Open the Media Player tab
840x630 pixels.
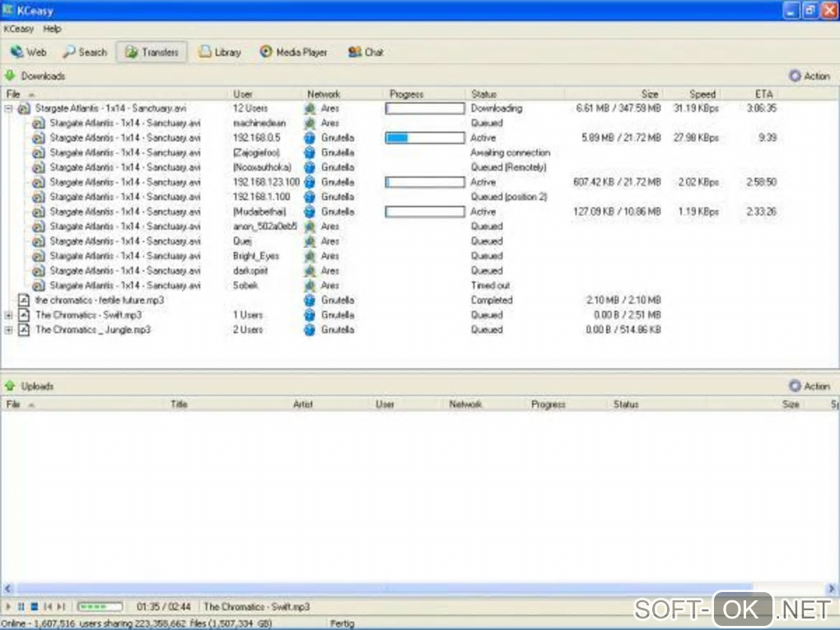(x=293, y=52)
